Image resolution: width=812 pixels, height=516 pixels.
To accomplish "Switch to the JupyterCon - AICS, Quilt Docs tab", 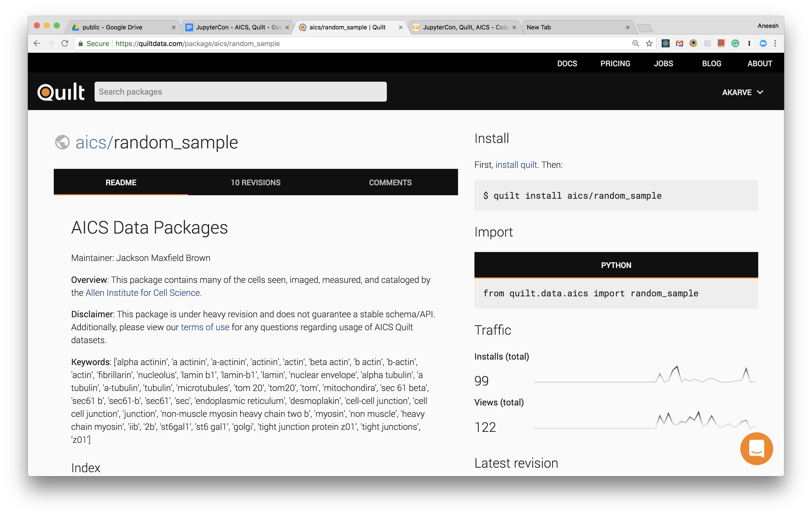I will [238, 27].
